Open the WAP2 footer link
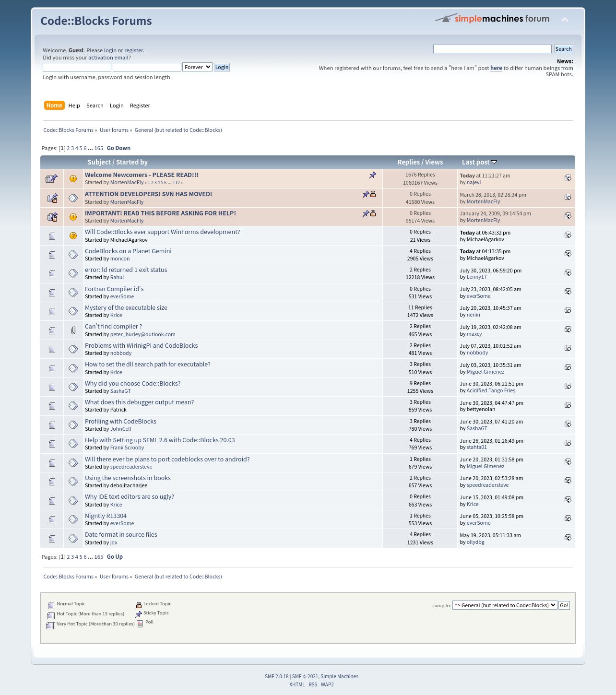Viewport: 616px width, 695px height. click(x=327, y=684)
